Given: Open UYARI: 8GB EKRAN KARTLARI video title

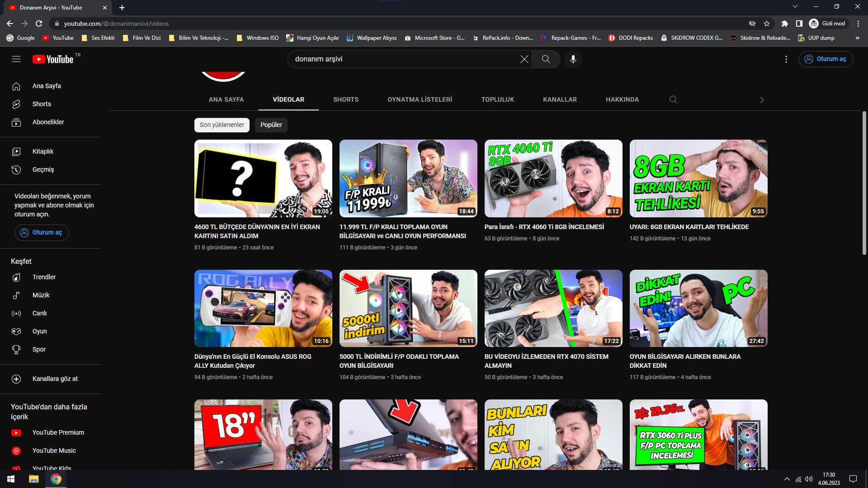Looking at the screenshot, I should click(689, 227).
